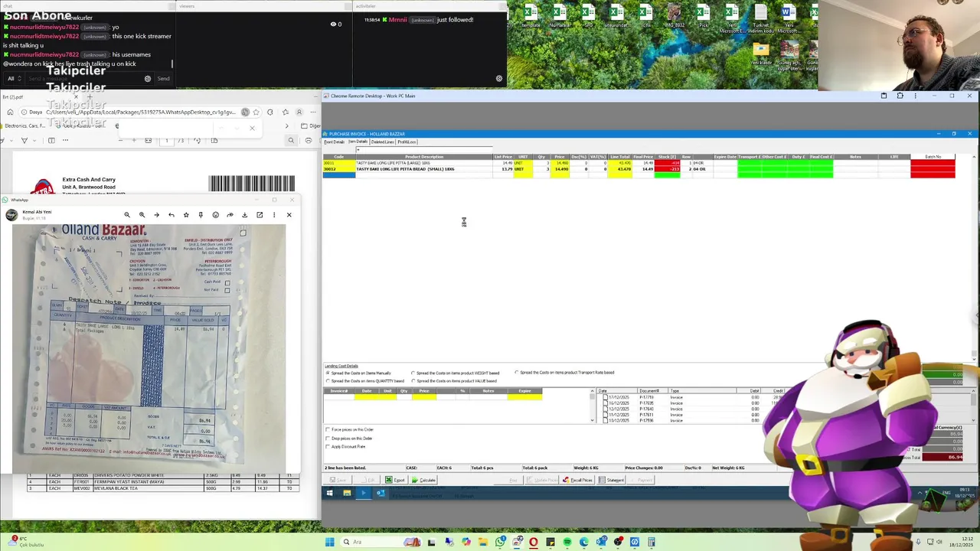Print the PDF from Edge toolbar

pos(307,141)
